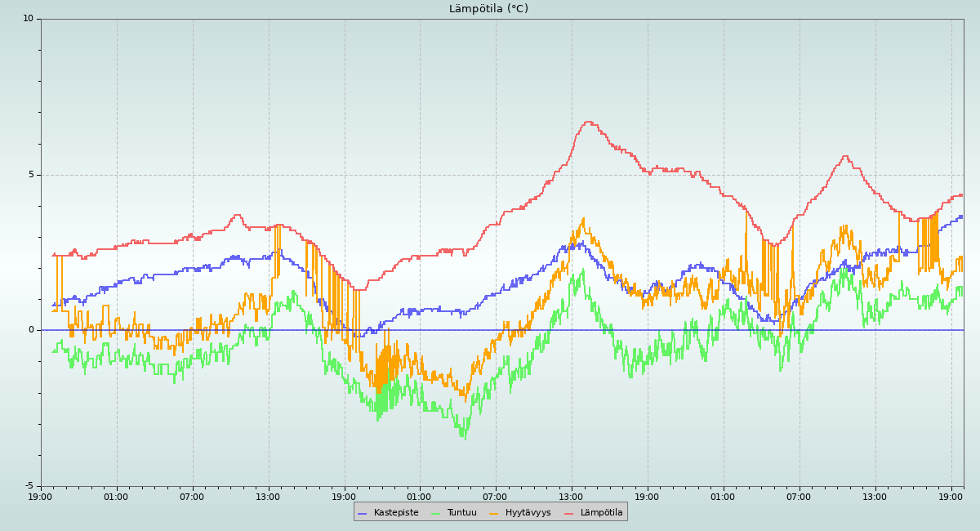Click the orange Hyytävyys legend line marker
Image resolution: width=980 pixels, height=531 pixels.
tap(494, 513)
